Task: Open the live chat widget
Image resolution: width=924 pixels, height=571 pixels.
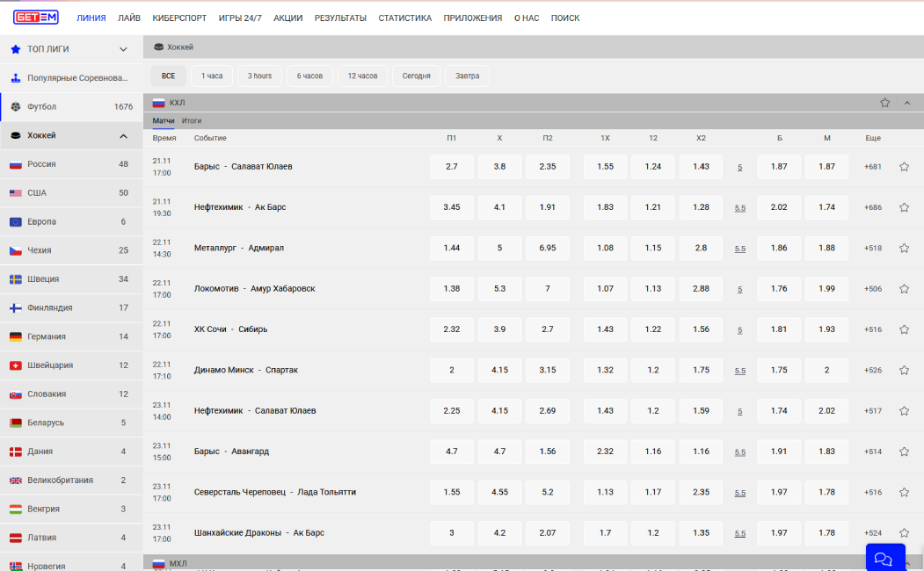Action: [884, 558]
